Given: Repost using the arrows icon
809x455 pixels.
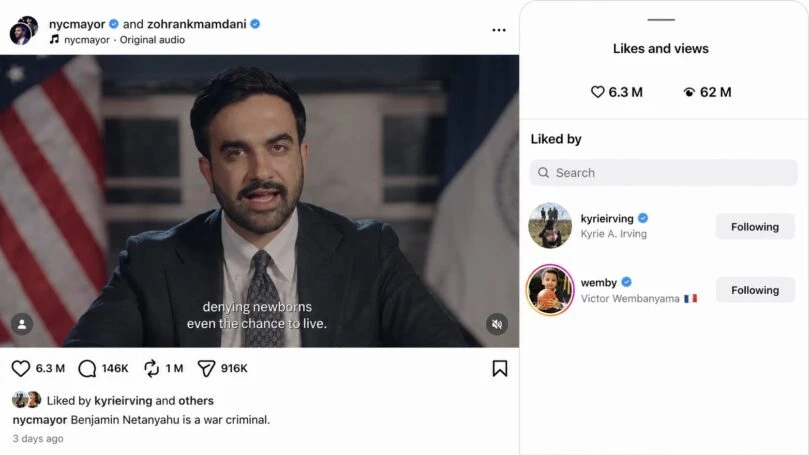Looking at the screenshot, I should [151, 368].
